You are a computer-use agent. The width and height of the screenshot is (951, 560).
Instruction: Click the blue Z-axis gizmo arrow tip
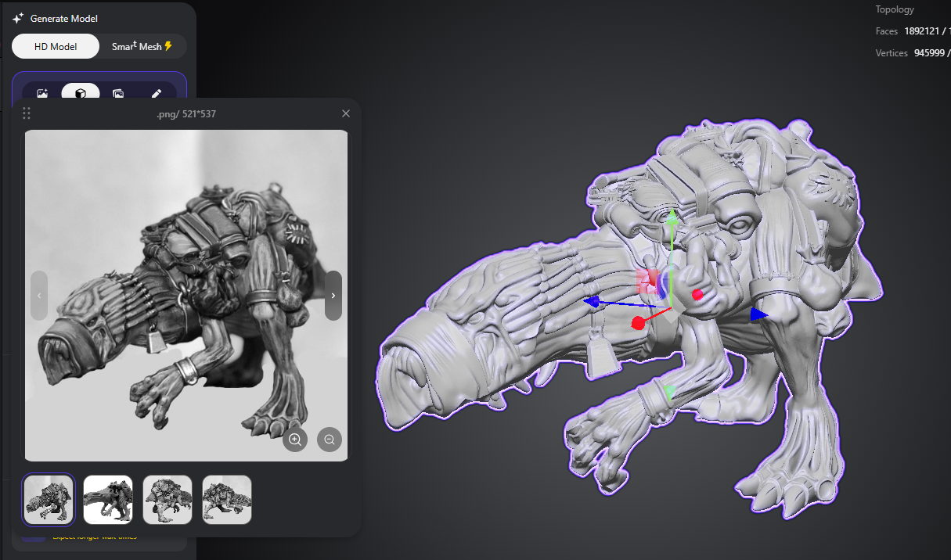(x=593, y=301)
